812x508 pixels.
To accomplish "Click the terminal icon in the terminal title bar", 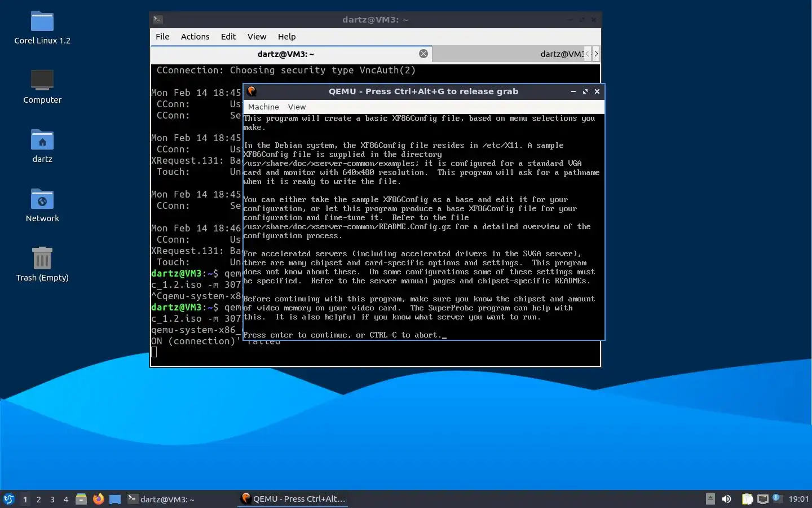I will [158, 20].
